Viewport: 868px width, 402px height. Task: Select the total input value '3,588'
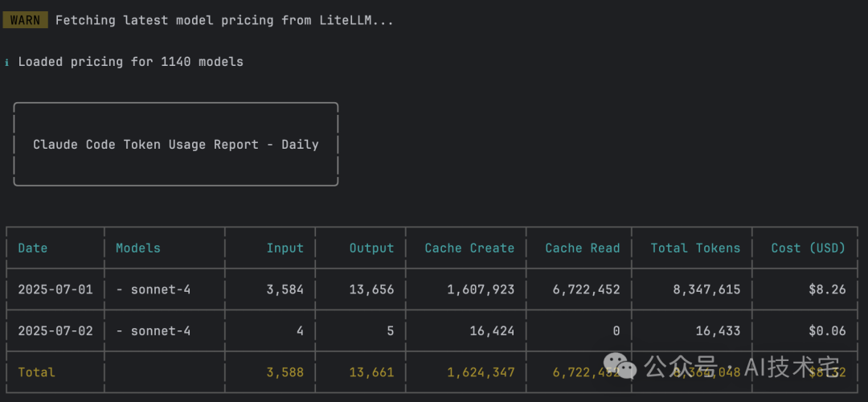tap(285, 373)
